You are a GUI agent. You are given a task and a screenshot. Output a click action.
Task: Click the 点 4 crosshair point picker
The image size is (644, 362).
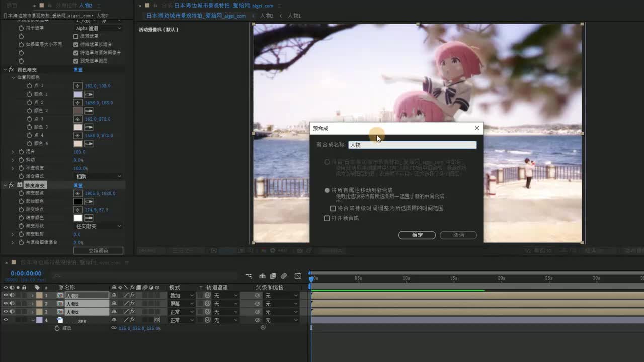pos(78,135)
